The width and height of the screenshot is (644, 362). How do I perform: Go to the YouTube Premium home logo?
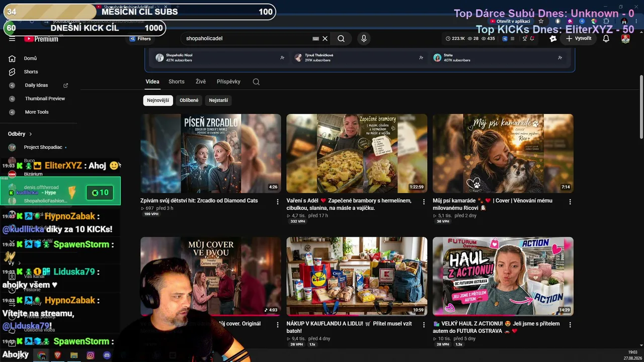click(41, 39)
